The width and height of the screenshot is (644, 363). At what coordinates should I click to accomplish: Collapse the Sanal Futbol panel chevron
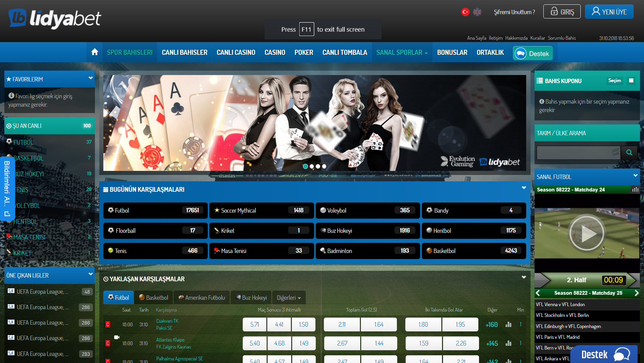pyautogui.click(x=635, y=175)
